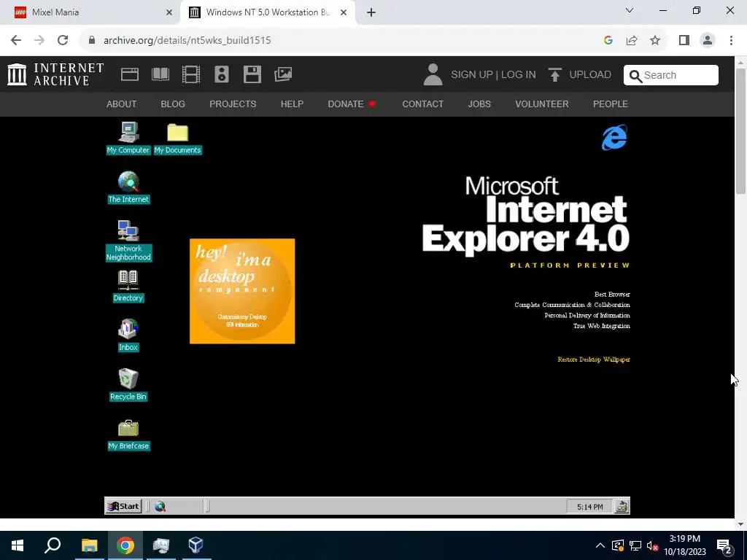Click the orange desktop component tile

coord(242,291)
